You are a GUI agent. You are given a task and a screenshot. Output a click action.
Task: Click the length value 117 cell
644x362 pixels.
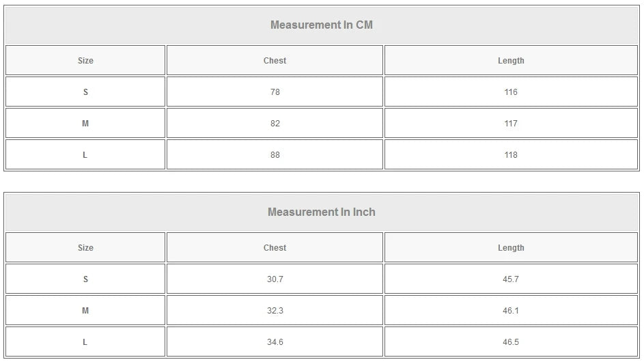coord(511,124)
